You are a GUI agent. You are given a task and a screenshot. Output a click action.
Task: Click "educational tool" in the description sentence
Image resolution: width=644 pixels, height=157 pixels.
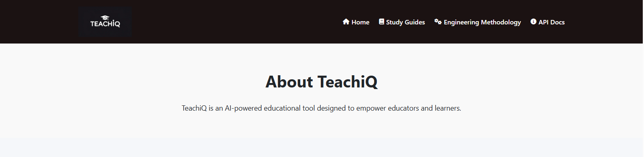(x=290, y=108)
